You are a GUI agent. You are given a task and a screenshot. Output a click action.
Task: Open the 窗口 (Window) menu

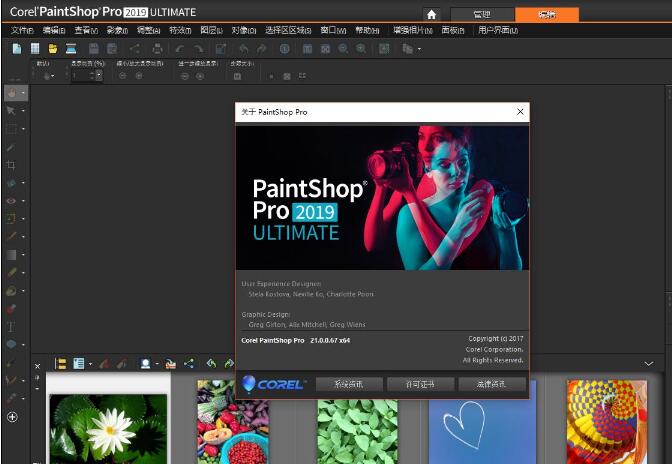click(333, 30)
